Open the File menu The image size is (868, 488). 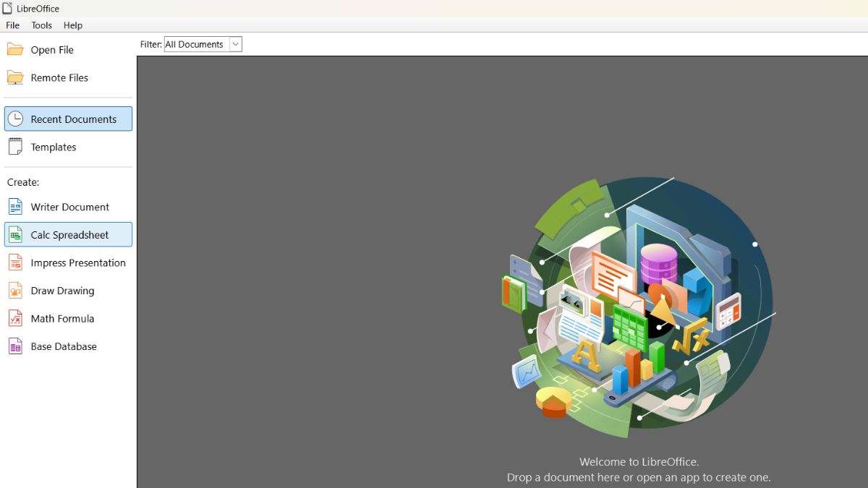13,25
